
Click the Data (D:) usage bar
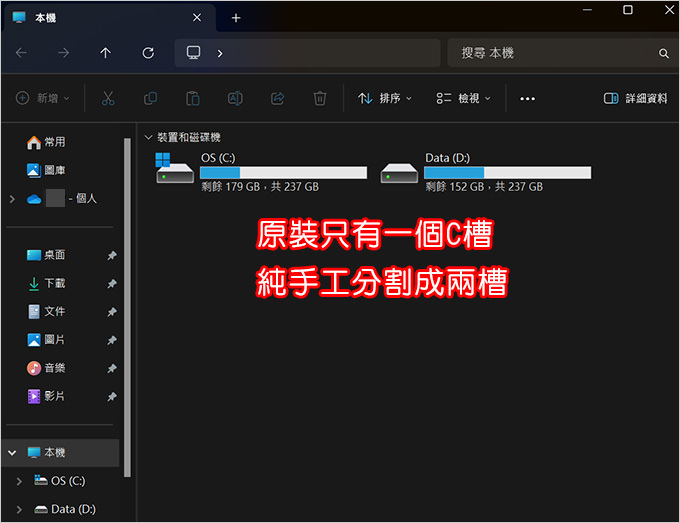(x=507, y=173)
